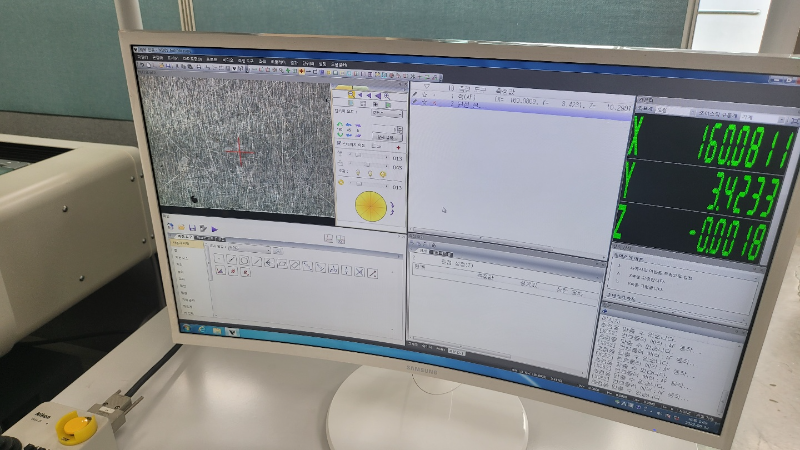Viewport: 800px width, 450px height.
Task: Click the largest blue left-arrow in camera panel
Action: [378, 96]
